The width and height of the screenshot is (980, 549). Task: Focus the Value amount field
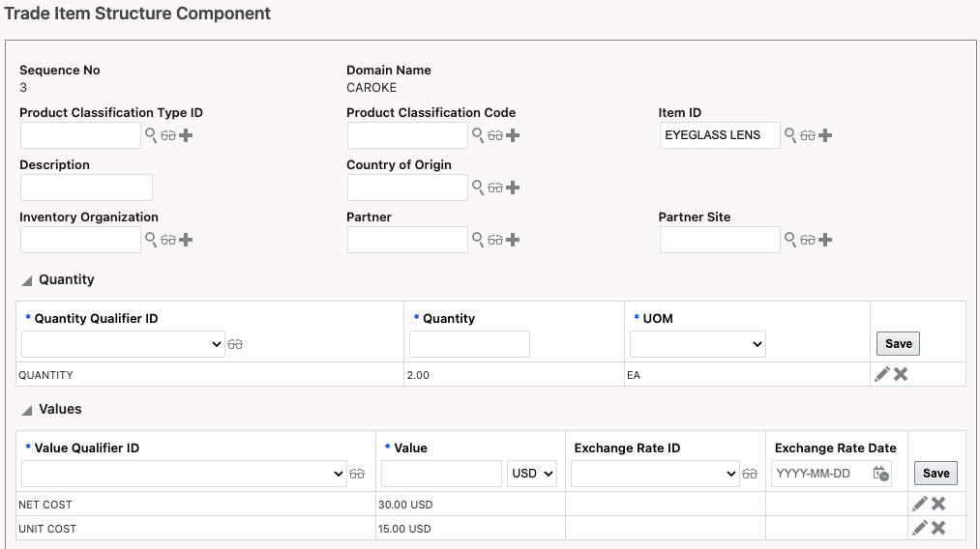(441, 474)
